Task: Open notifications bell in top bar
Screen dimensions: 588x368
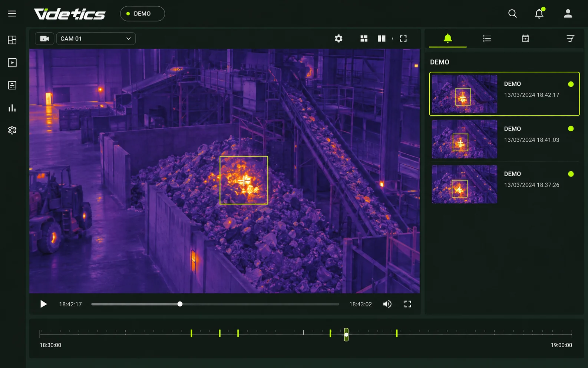Action: (x=539, y=14)
